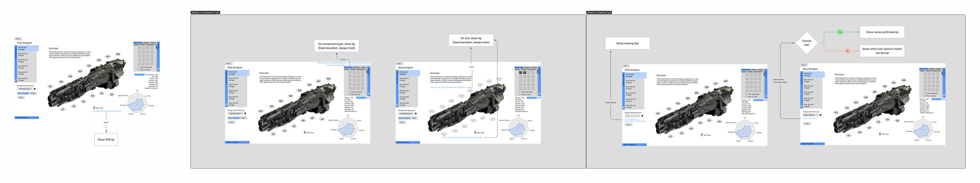Image resolution: width=980 pixels, height=183 pixels.
Task: Select weapon slot W7 in name-confirmed mockup
Action: [894, 83]
